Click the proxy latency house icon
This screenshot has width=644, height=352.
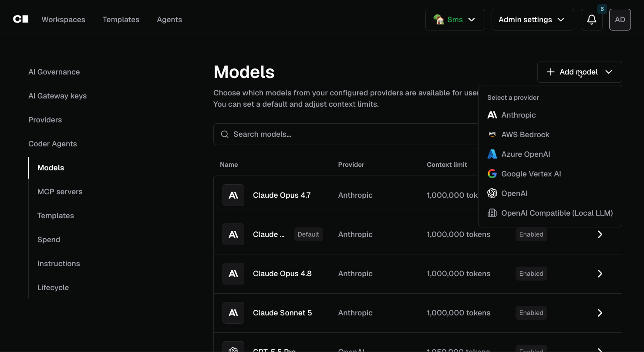click(x=438, y=20)
